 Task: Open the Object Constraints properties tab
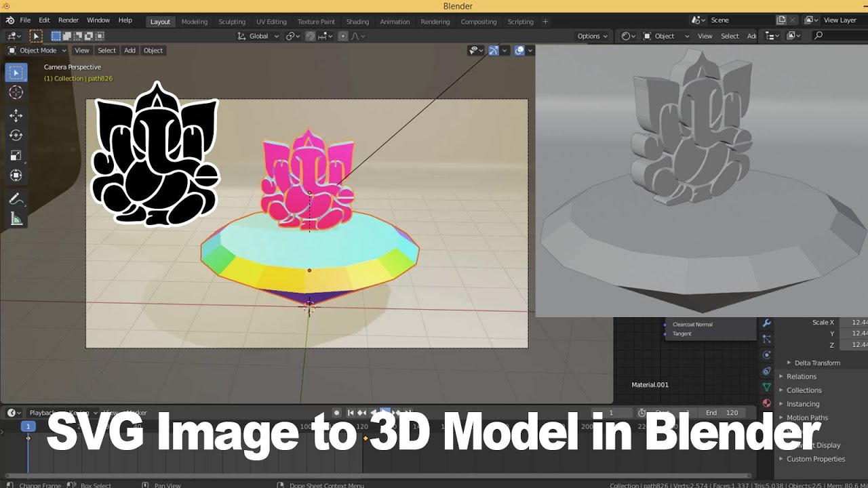767,371
